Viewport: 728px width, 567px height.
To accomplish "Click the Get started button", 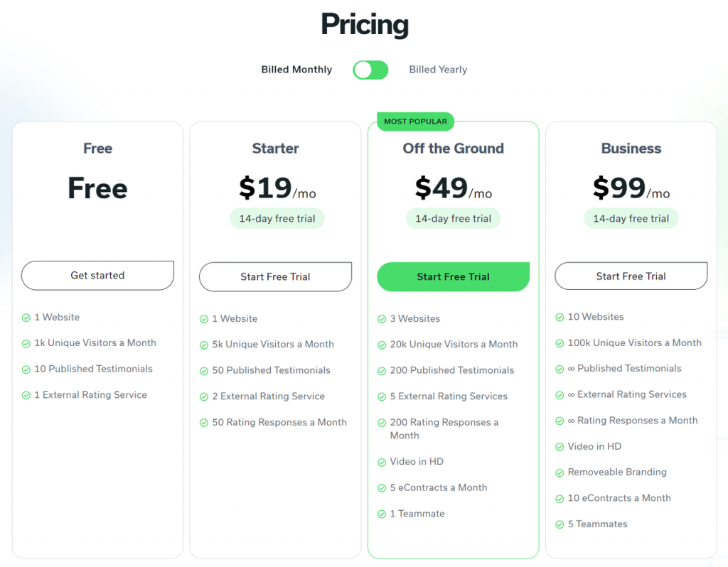I will pos(97,276).
